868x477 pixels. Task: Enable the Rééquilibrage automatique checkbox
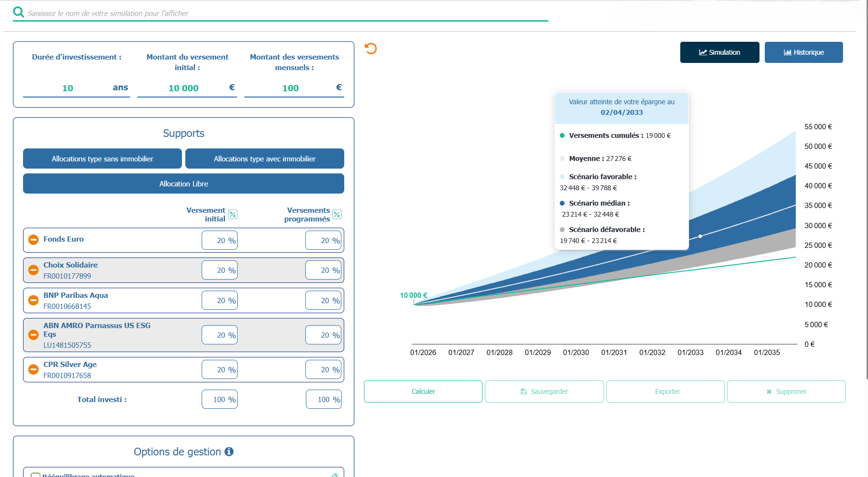[x=35, y=475]
